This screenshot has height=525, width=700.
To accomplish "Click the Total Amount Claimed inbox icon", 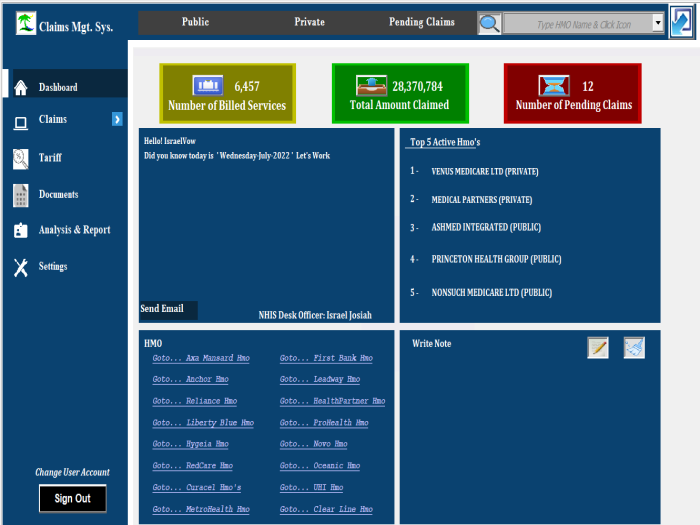I will pos(371,85).
